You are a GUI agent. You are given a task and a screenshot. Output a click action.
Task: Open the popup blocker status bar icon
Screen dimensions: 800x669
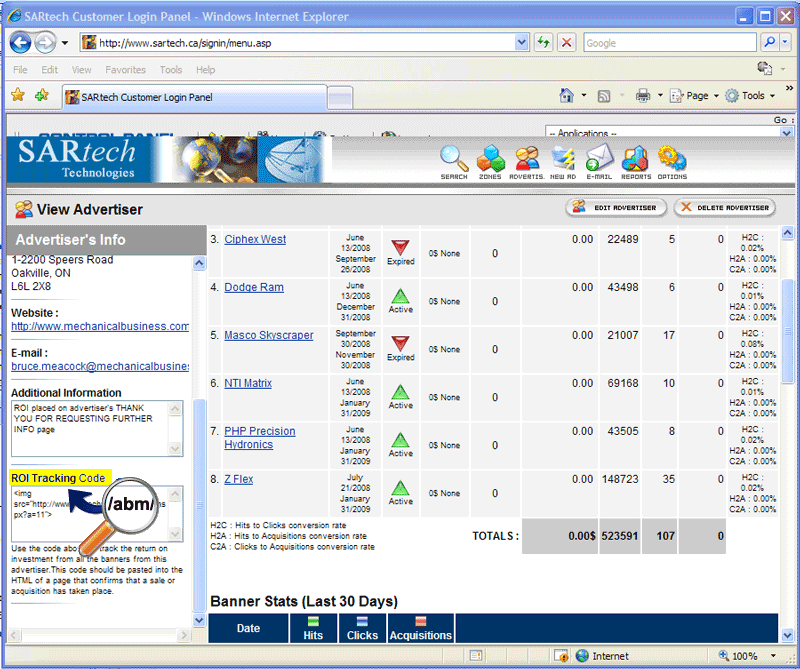coord(561,656)
